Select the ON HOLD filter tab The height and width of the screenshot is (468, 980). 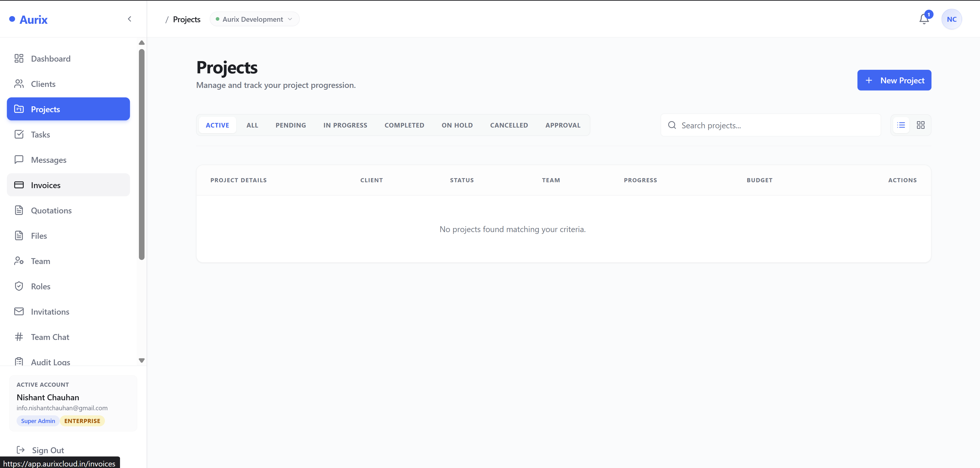coord(457,125)
